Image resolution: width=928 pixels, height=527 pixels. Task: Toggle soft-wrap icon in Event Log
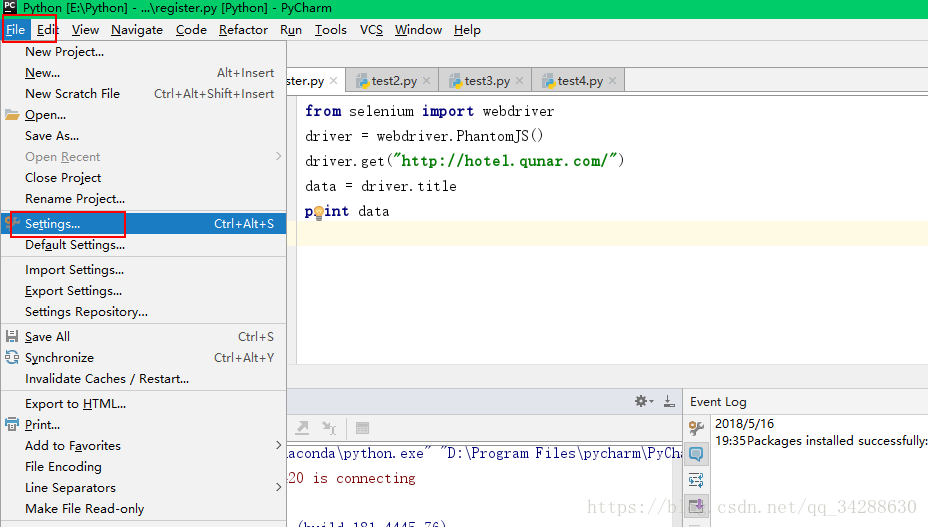[x=696, y=480]
